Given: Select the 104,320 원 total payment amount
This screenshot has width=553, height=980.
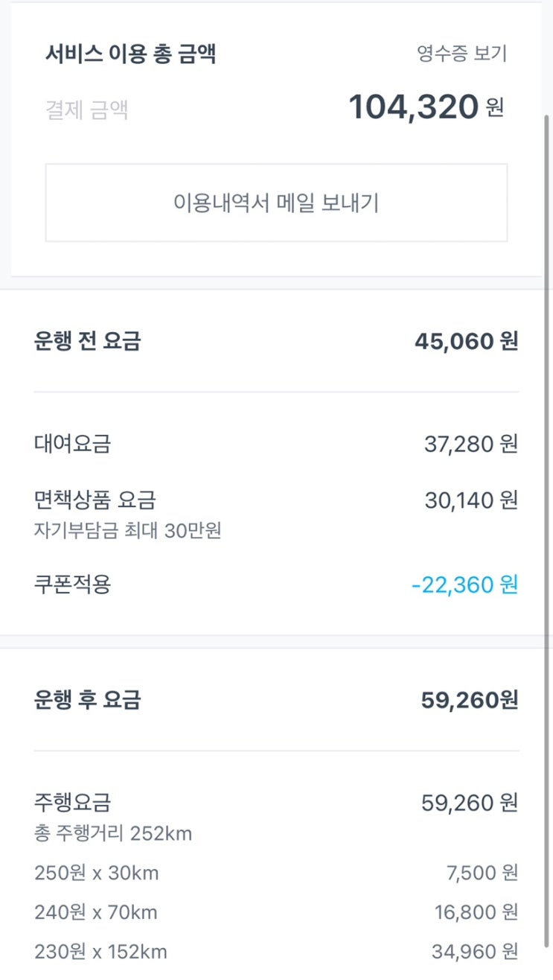Looking at the screenshot, I should pos(426,106).
